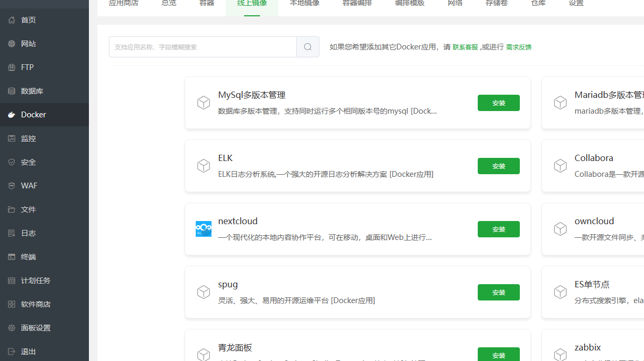Click the zabbix cube icon

(560, 355)
